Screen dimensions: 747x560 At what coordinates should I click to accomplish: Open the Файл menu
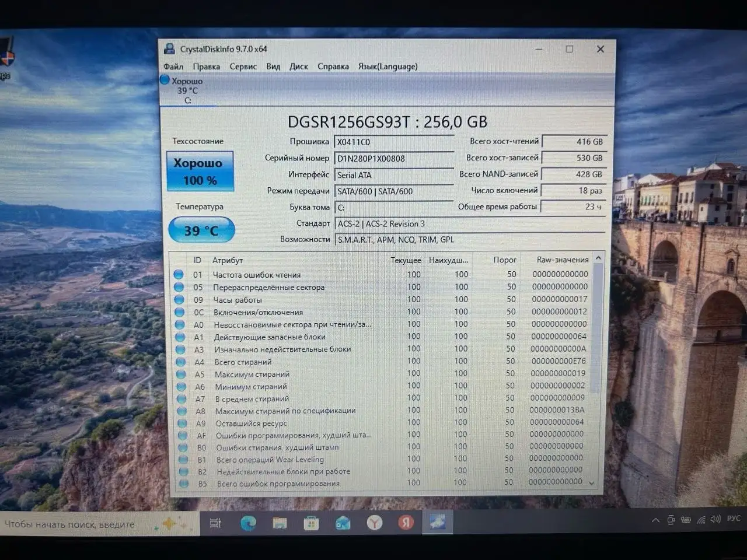pos(173,66)
